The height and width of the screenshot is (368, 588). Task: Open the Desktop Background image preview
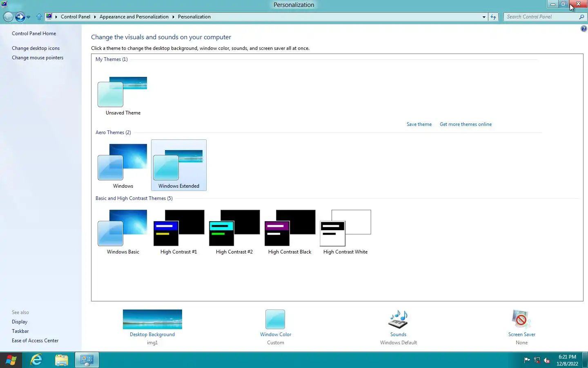click(152, 319)
